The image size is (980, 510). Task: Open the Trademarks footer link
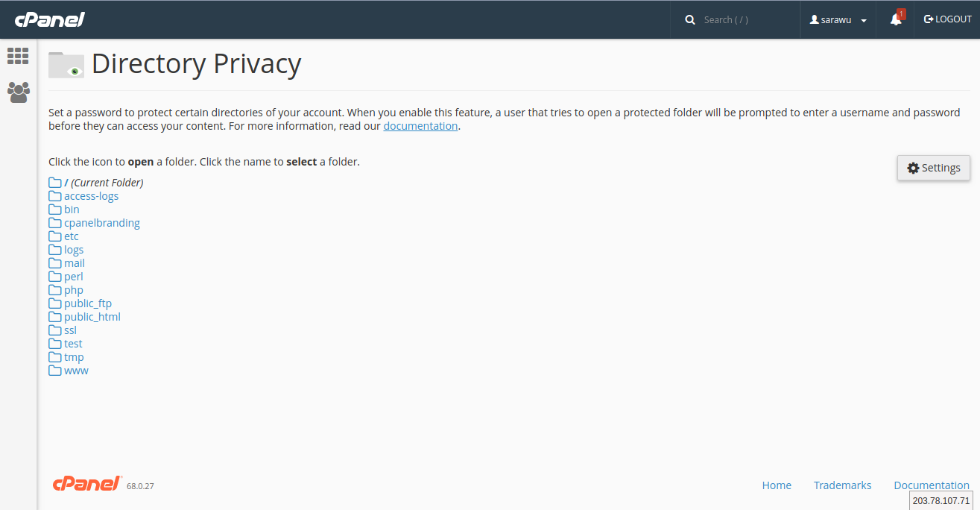click(x=842, y=485)
